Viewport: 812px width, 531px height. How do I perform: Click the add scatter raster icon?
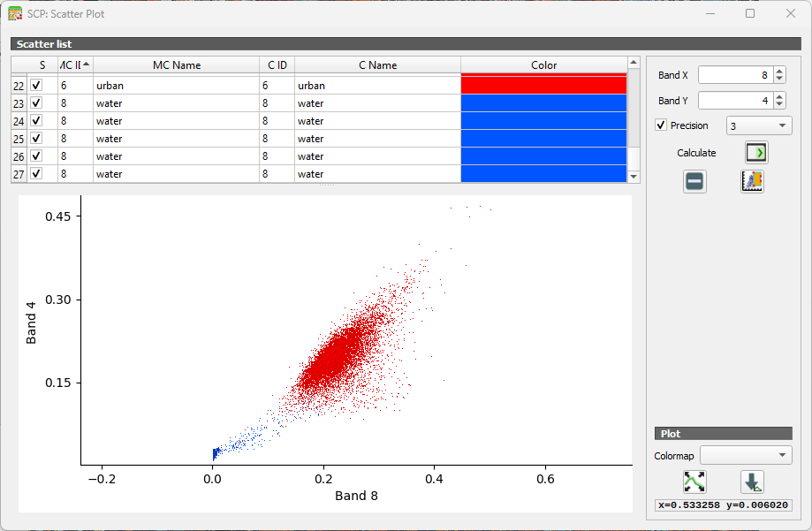752,182
